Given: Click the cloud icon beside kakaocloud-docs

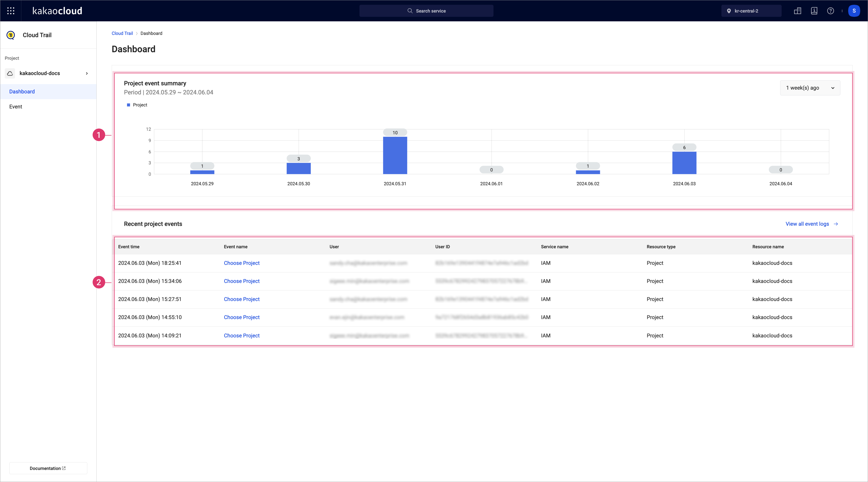Looking at the screenshot, I should coord(10,73).
